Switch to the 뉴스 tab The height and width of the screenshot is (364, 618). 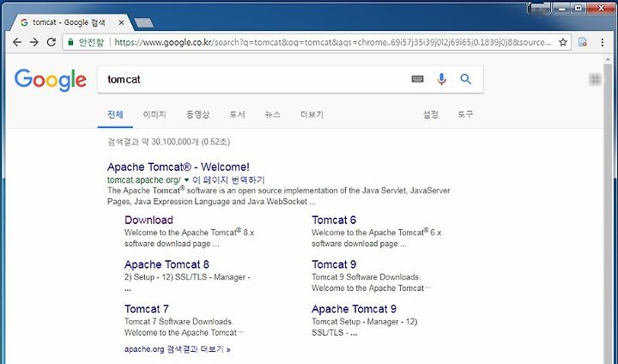tap(272, 115)
